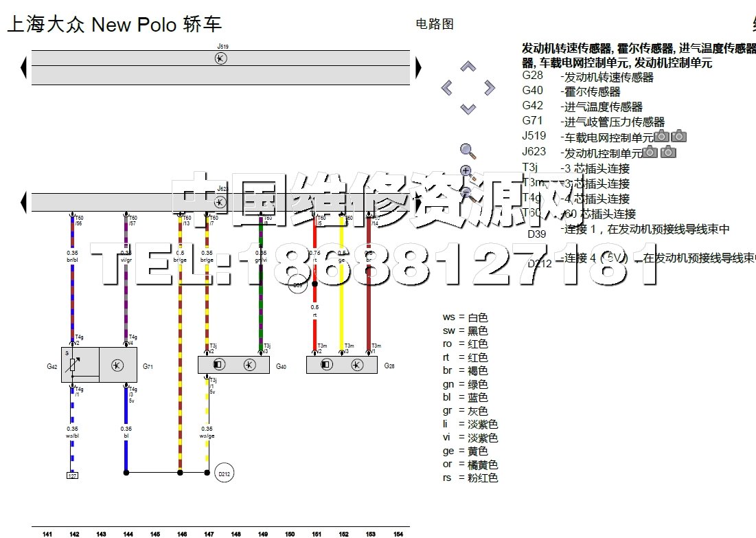Click the 'ge = 黄色' color code
The width and height of the screenshot is (756, 538).
pyautogui.click(x=466, y=451)
